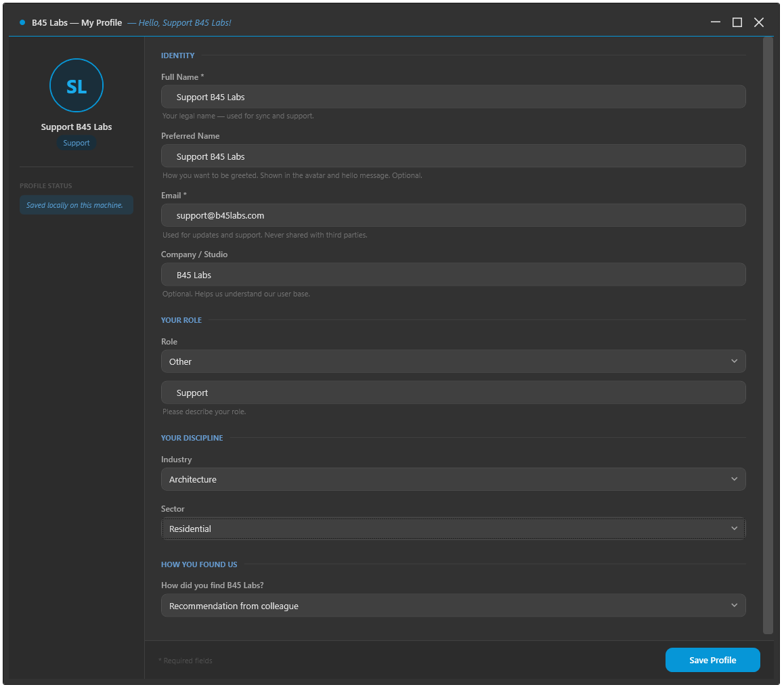Click the IDENTITY section heading
784x689 pixels.
point(177,55)
